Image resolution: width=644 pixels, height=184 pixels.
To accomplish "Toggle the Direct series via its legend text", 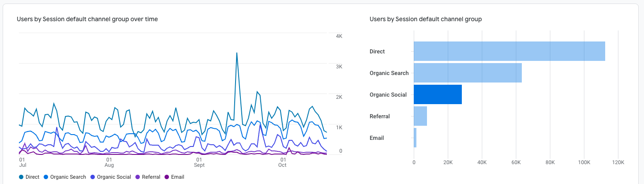I will [x=32, y=177].
